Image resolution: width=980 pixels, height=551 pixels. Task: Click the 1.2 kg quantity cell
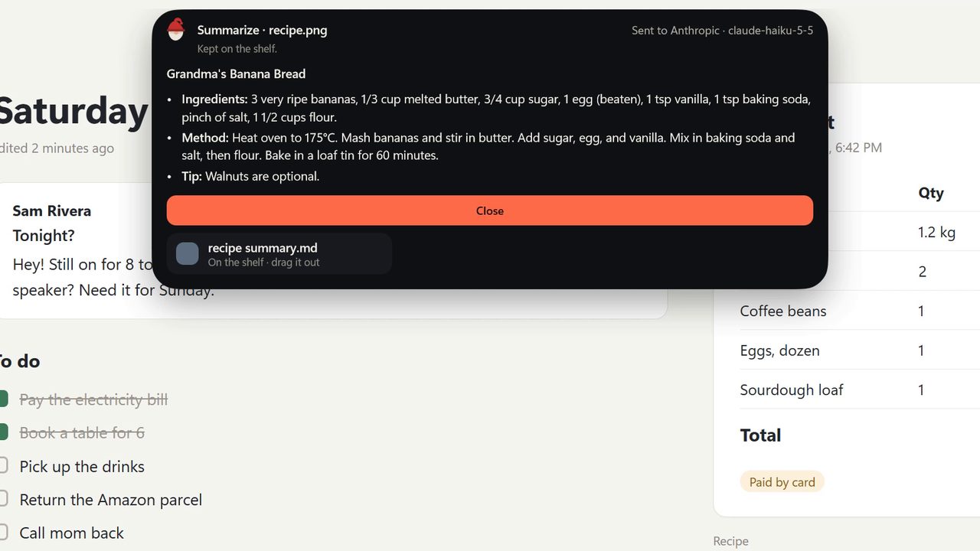pos(937,232)
